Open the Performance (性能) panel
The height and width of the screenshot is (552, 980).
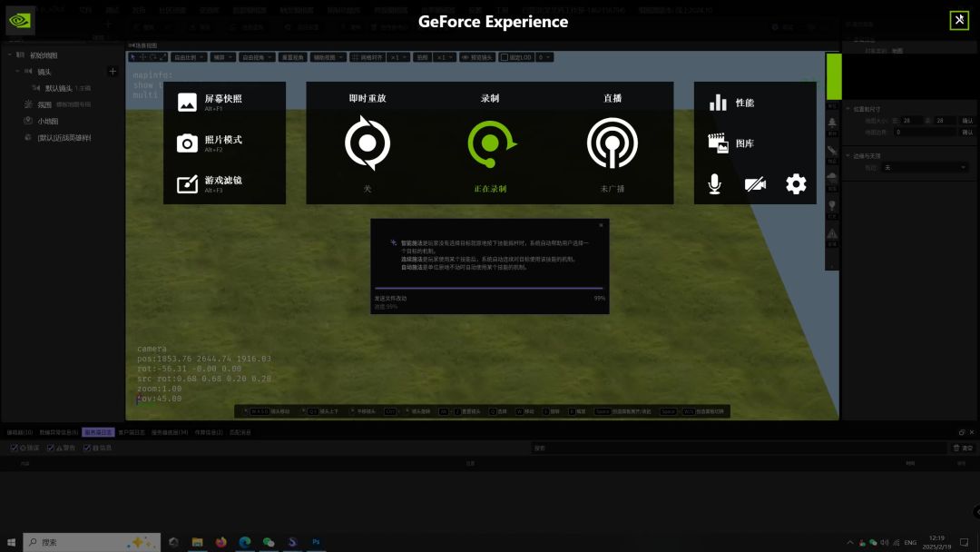732,103
